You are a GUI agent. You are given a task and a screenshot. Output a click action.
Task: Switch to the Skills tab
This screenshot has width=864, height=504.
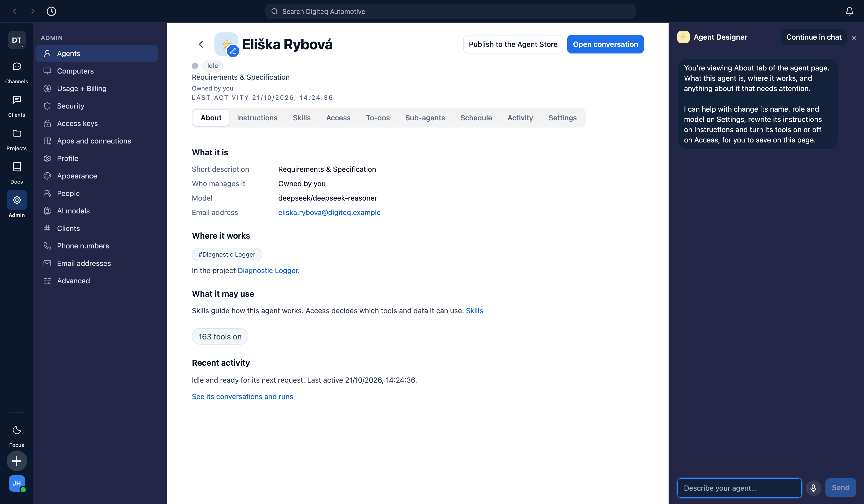[x=301, y=118]
